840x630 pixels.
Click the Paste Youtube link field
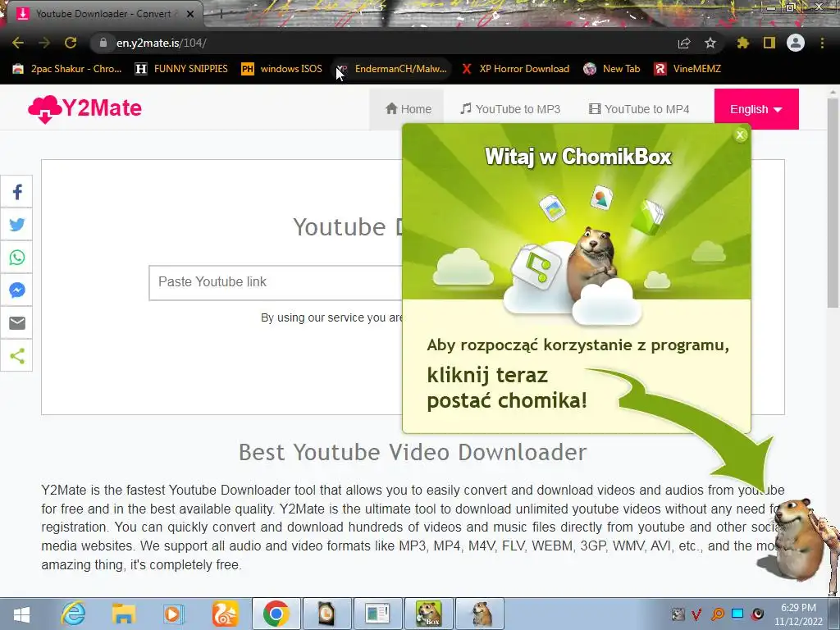pyautogui.click(x=276, y=282)
